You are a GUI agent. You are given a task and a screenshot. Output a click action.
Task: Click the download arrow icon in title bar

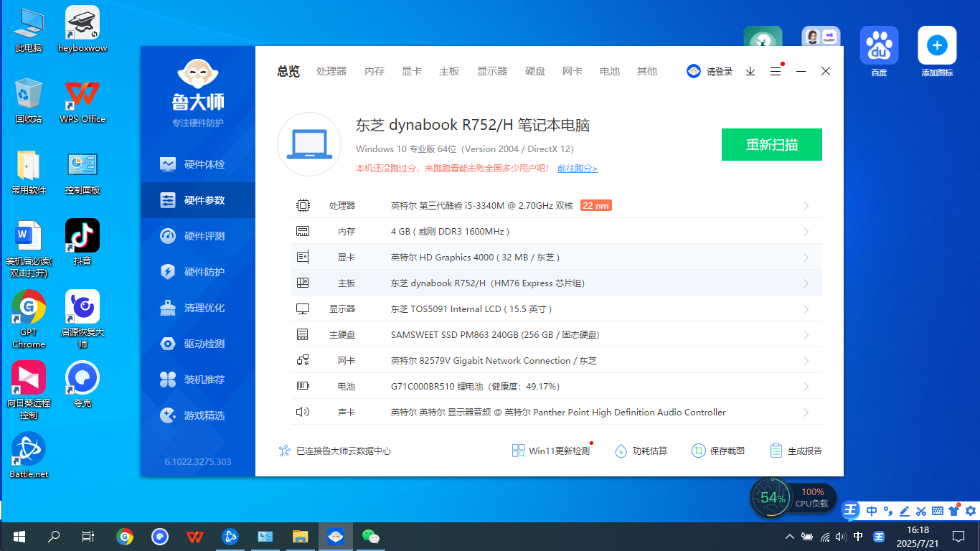point(750,71)
